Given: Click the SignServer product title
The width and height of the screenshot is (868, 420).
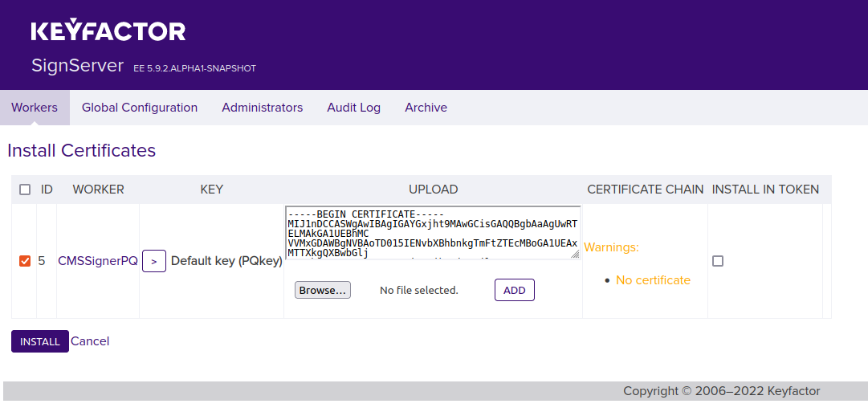Looking at the screenshot, I should click(x=77, y=66).
